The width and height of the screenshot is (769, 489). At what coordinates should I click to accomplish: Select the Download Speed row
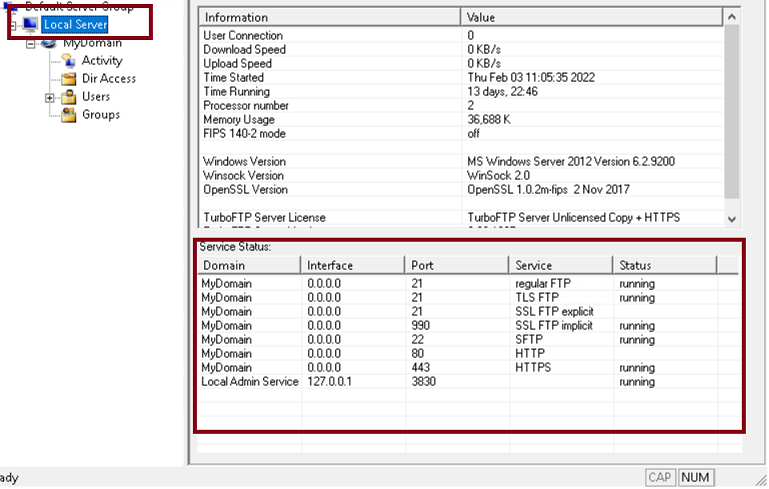[x=461, y=50]
